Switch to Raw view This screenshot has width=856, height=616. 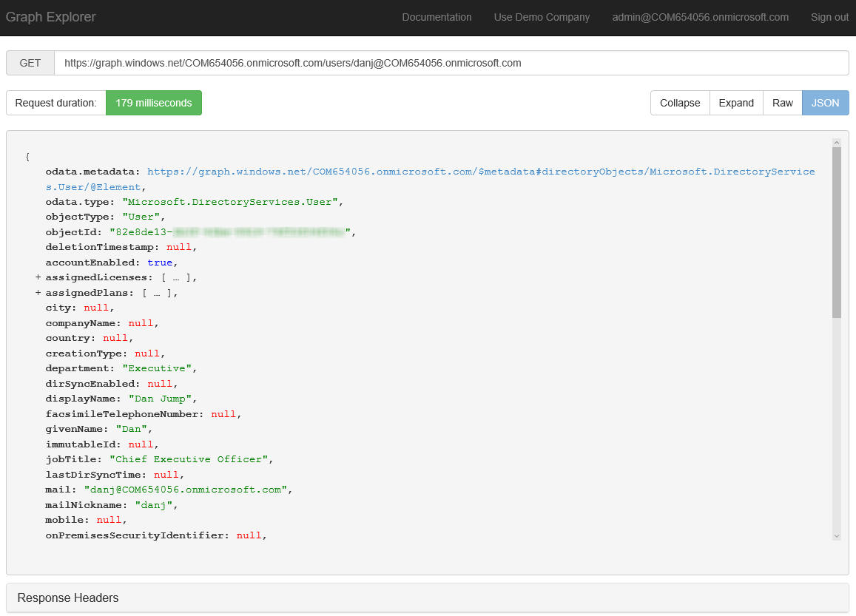click(782, 103)
